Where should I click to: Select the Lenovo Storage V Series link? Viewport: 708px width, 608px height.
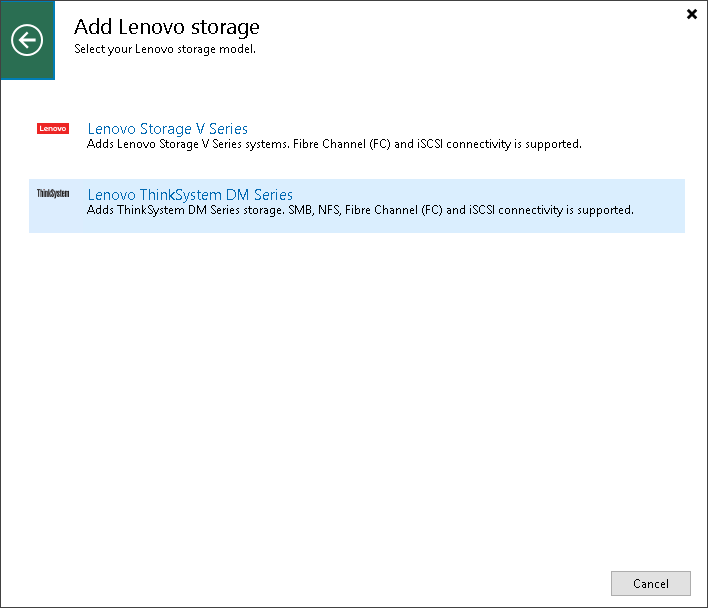tap(167, 129)
